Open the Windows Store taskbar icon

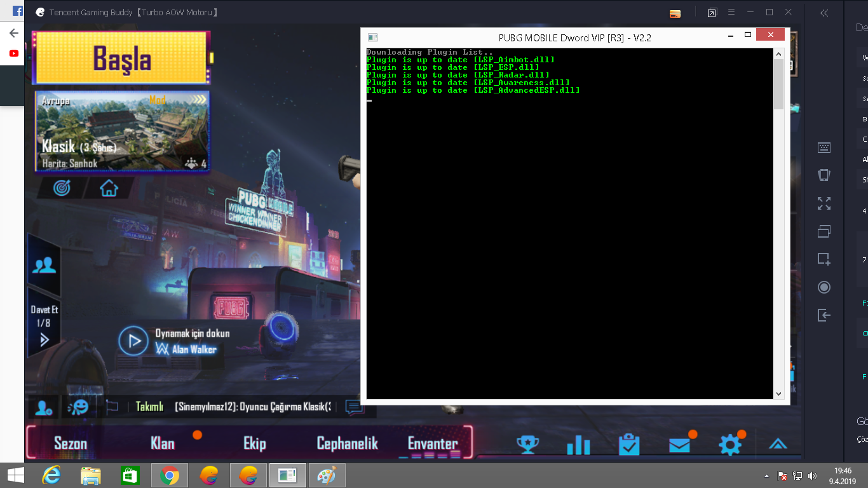(x=130, y=475)
